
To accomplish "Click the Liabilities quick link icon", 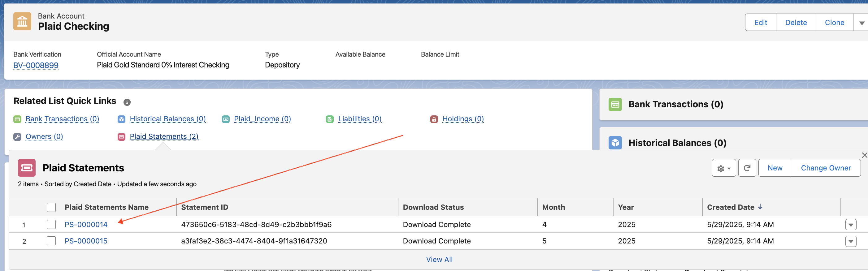I will pos(330,119).
